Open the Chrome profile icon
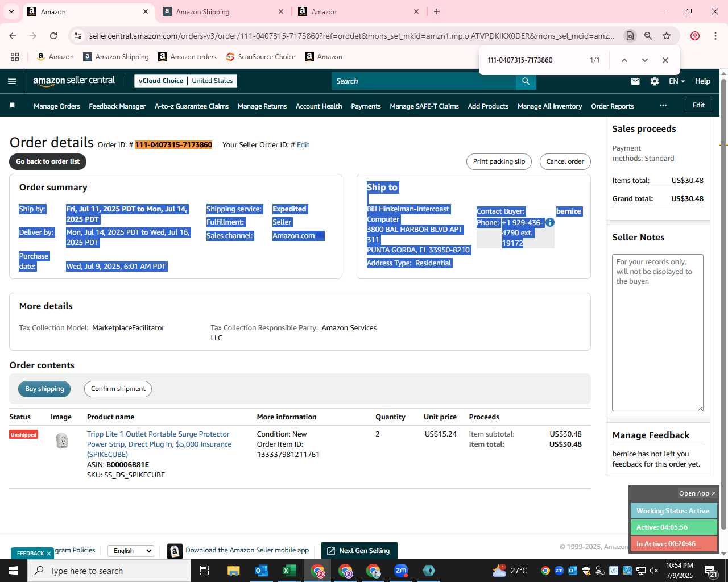 695,36
